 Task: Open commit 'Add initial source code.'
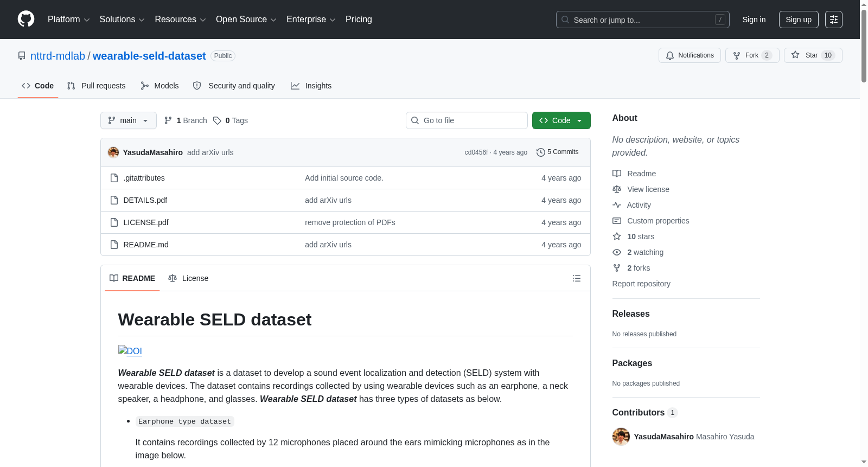344,178
